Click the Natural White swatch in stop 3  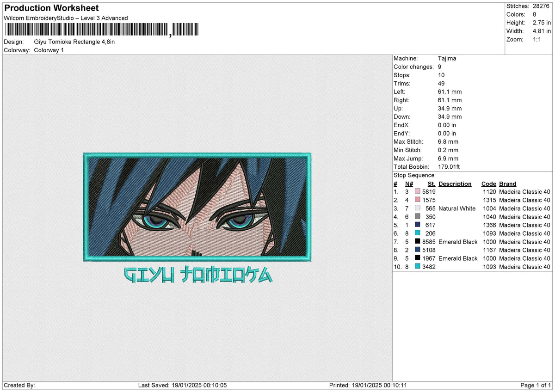[418, 208]
